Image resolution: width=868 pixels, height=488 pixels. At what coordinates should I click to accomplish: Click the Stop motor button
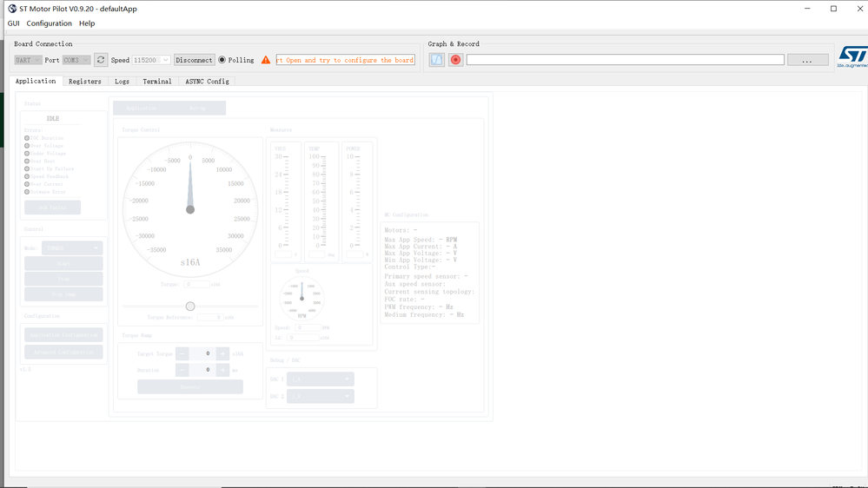[63, 279]
